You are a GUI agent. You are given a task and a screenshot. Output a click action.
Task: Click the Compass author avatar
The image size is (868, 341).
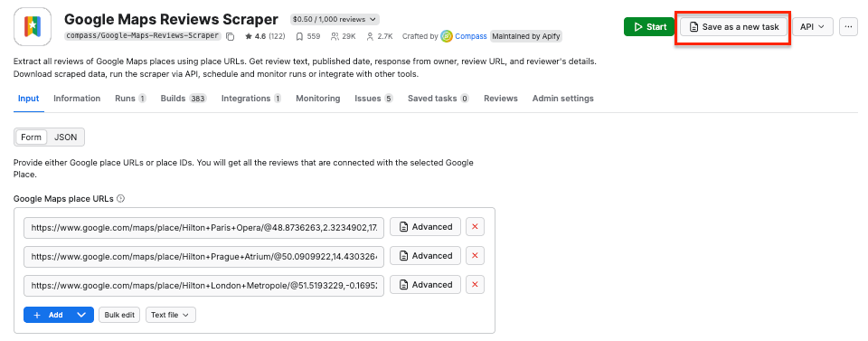[x=447, y=36]
